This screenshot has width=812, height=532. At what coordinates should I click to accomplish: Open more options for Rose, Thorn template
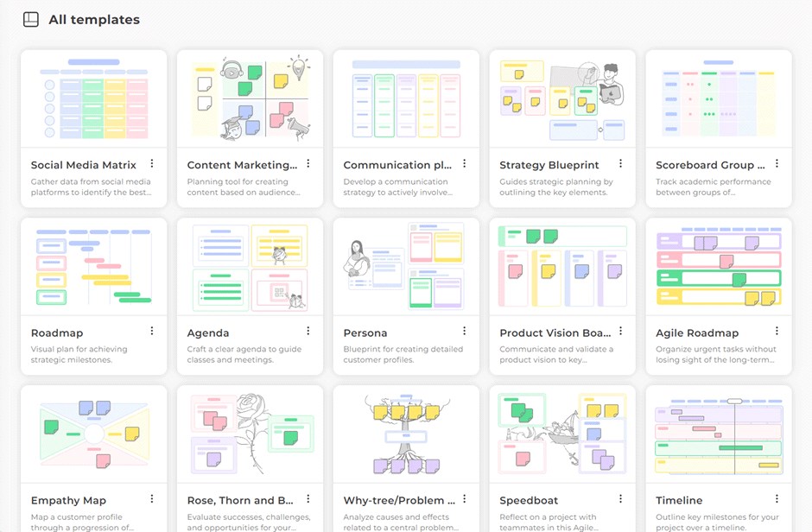pyautogui.click(x=308, y=498)
